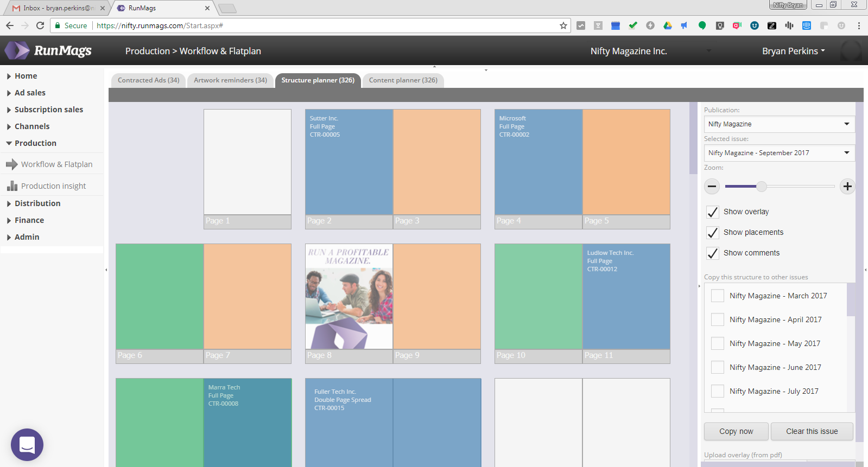Open the Chrome menu three dots

click(x=859, y=25)
